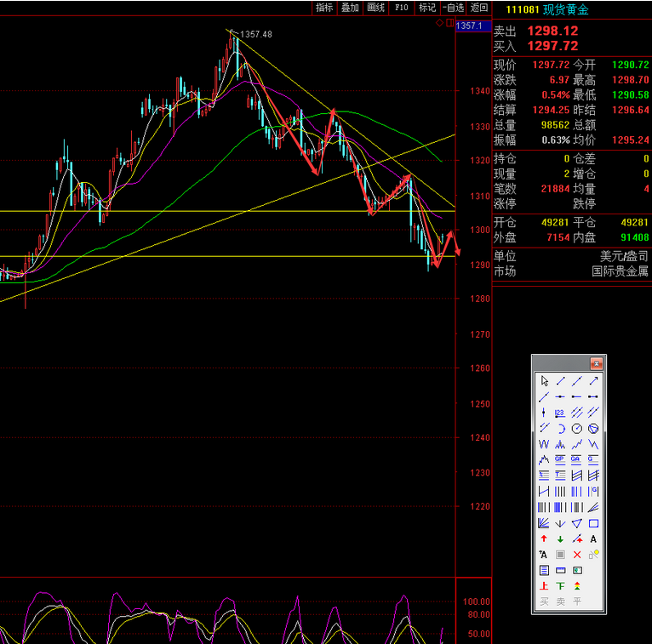
Task: Click the 现货黄金 instrument title
Action: 571,9
